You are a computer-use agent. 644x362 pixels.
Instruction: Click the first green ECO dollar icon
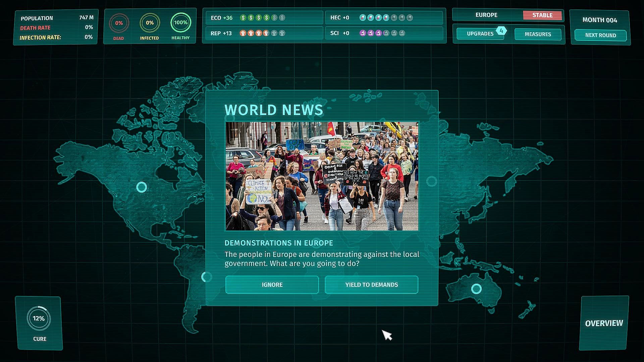(x=243, y=17)
